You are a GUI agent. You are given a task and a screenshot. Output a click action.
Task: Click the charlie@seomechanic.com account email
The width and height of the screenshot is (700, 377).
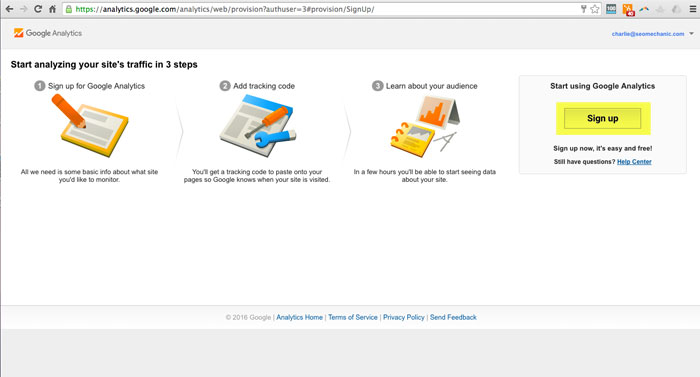pos(648,34)
